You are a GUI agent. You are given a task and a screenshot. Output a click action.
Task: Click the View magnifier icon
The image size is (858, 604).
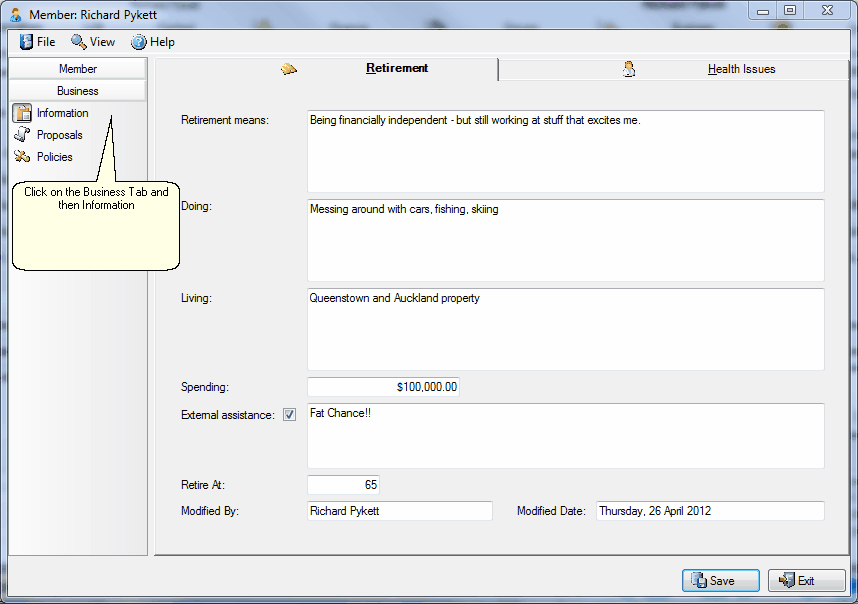[x=78, y=42]
